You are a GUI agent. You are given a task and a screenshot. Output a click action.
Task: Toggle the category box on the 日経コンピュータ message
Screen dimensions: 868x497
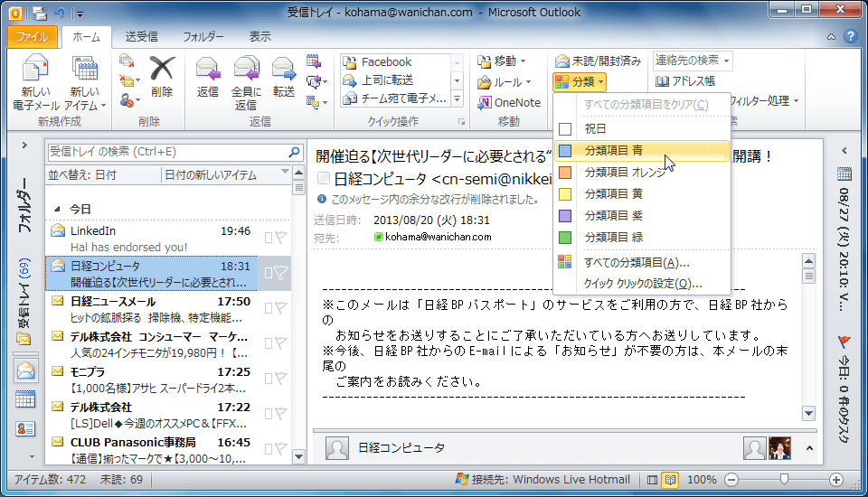click(268, 273)
